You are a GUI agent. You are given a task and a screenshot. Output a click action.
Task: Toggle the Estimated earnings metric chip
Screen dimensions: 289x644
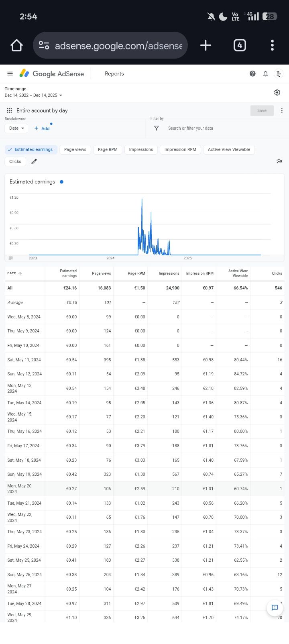coord(31,149)
